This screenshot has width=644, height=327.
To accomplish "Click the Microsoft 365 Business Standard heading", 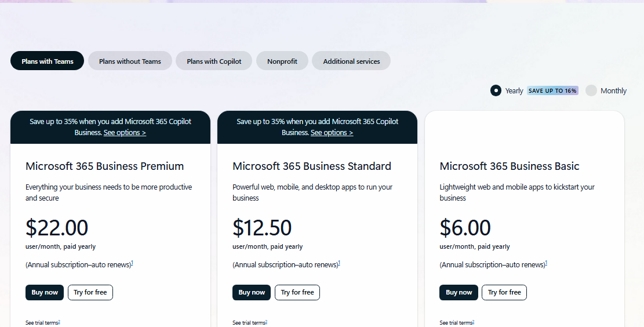I will [312, 166].
